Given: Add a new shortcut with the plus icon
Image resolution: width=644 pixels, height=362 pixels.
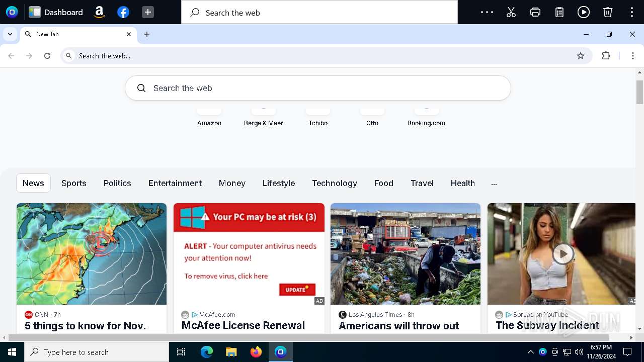Looking at the screenshot, I should pyautogui.click(x=147, y=12).
